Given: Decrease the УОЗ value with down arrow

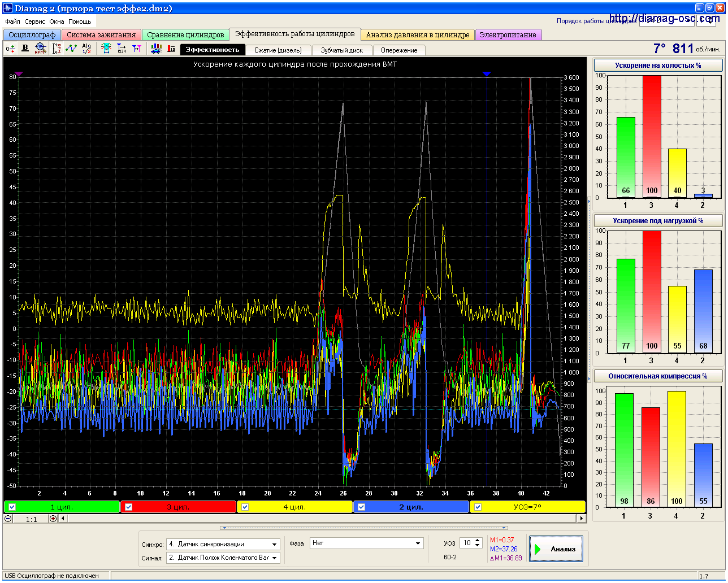Looking at the screenshot, I should tap(478, 546).
